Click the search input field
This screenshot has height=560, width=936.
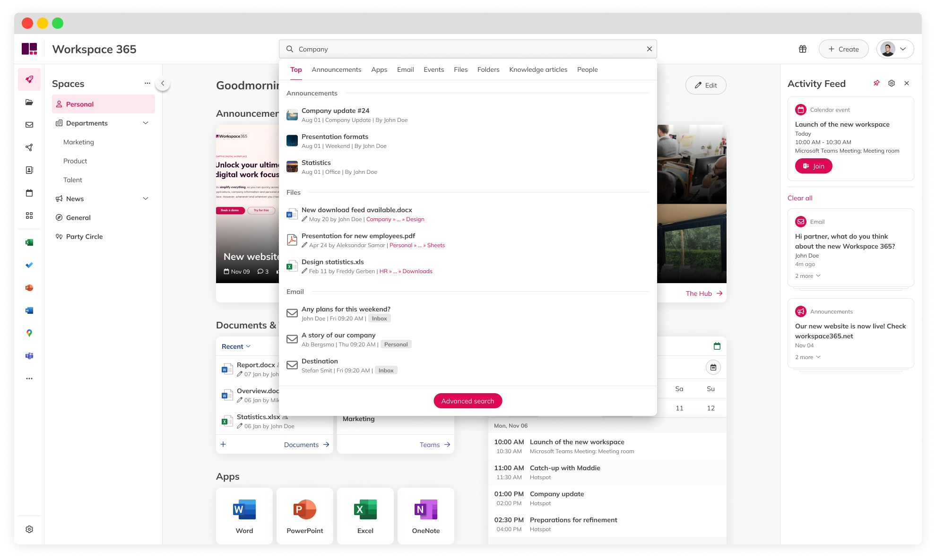click(x=468, y=49)
